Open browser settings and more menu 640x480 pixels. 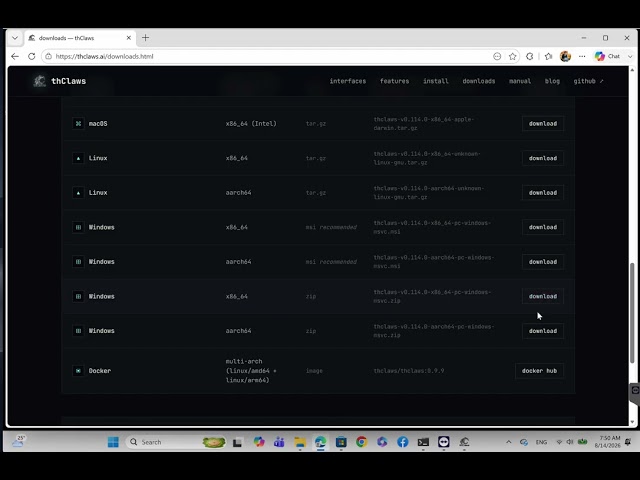tap(582, 56)
